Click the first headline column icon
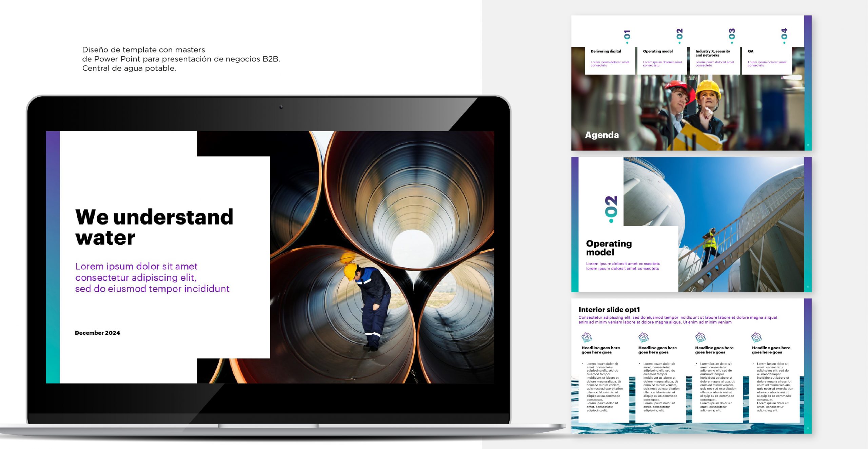 587,337
